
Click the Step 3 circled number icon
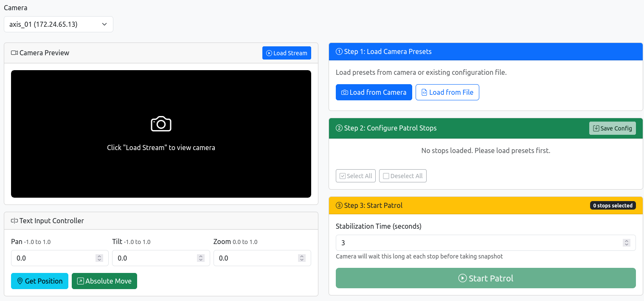(339, 206)
